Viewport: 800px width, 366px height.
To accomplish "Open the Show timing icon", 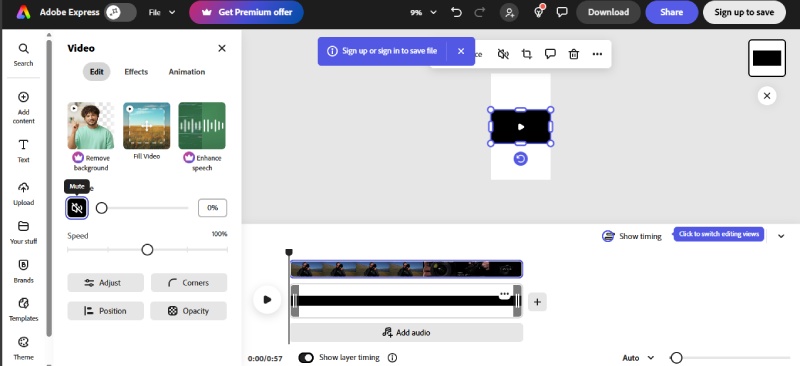I will (x=608, y=236).
